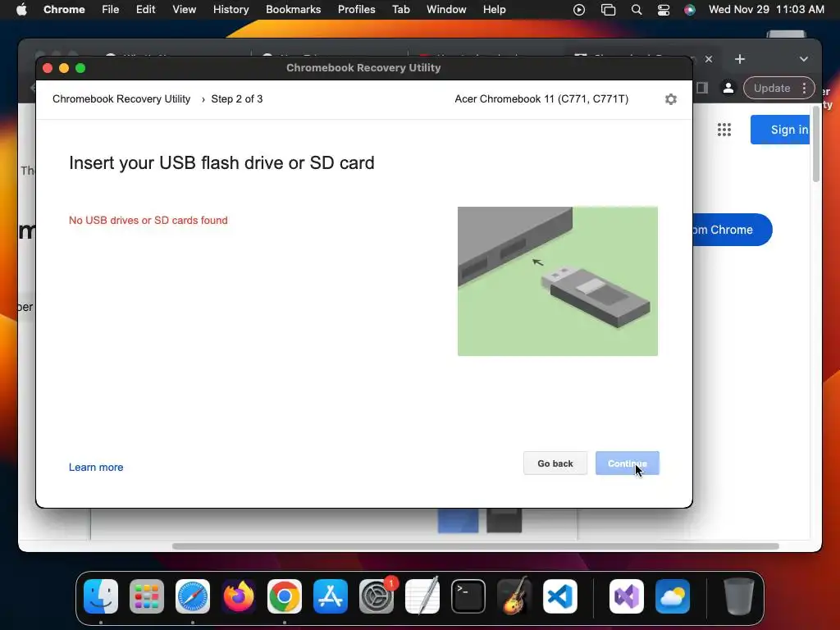840x630 pixels.
Task: Click the Siri icon in menu bar
Action: (x=690, y=10)
